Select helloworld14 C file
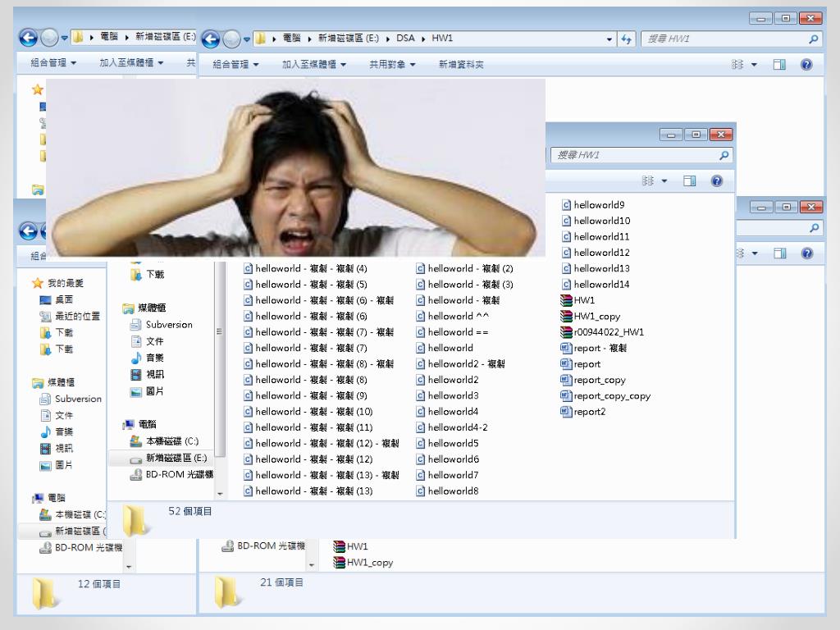 pos(596,285)
